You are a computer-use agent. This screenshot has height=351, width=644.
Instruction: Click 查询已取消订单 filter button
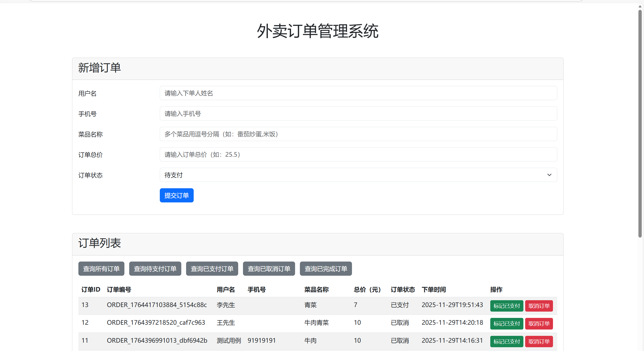tap(269, 269)
